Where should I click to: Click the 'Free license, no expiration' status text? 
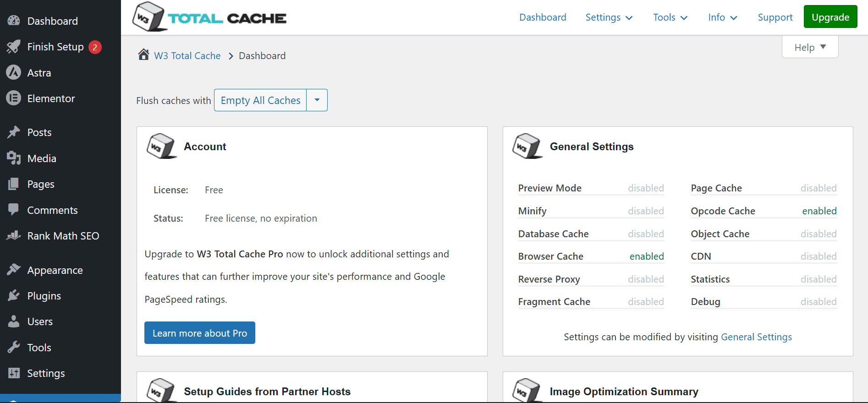click(261, 218)
